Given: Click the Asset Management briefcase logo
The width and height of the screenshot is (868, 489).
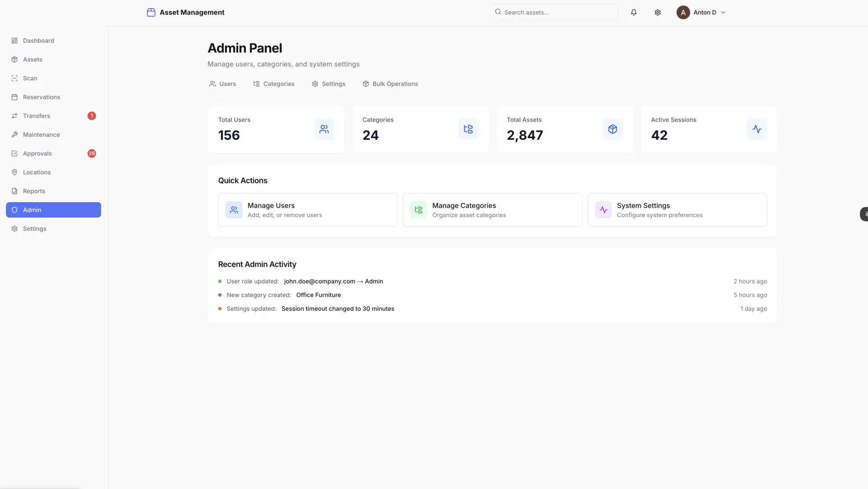Looking at the screenshot, I should point(151,12).
